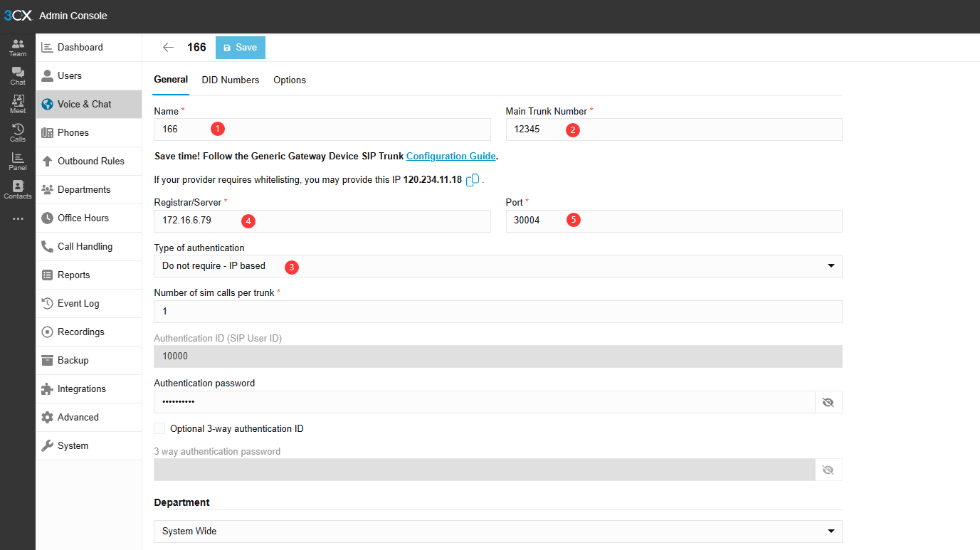Viewport: 980px width, 550px height.
Task: Switch to the DID Numbers tab
Action: coord(231,80)
